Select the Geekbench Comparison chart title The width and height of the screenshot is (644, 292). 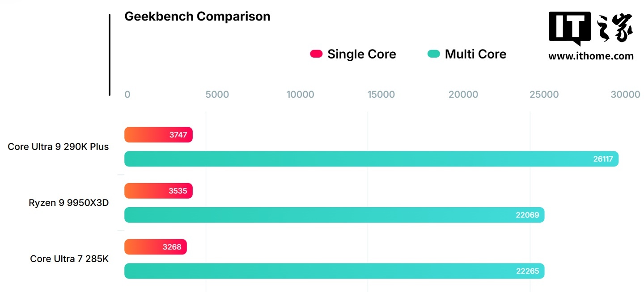(x=197, y=17)
